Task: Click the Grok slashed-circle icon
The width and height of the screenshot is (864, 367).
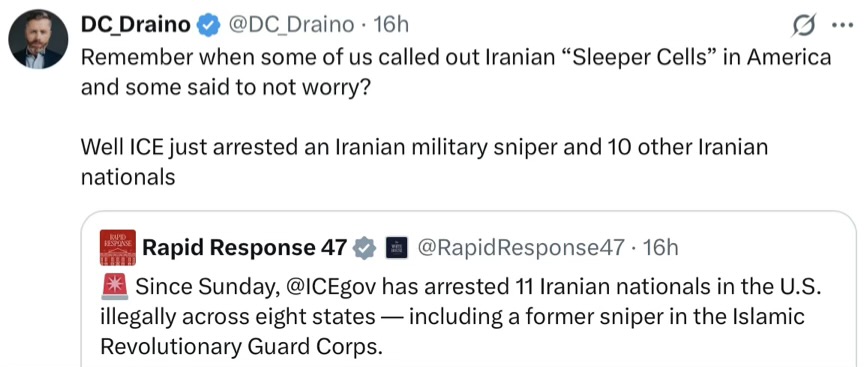Action: pyautogui.click(x=804, y=26)
